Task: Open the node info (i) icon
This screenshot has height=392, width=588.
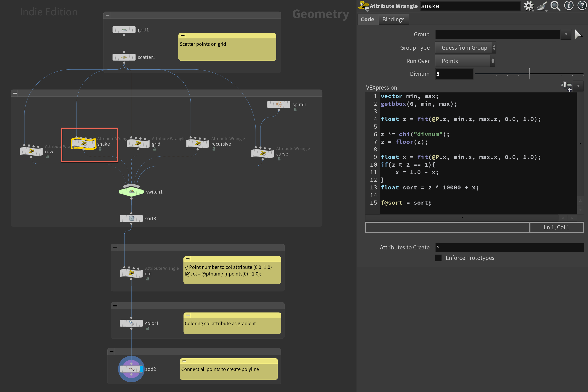Action: click(568, 6)
